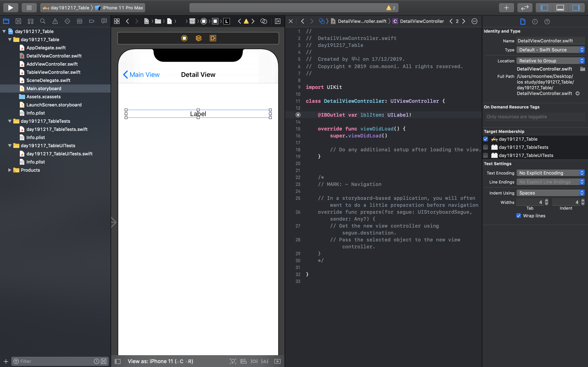Toggle the debug area panel icon
The height and width of the screenshot is (367, 588).
click(x=560, y=8)
